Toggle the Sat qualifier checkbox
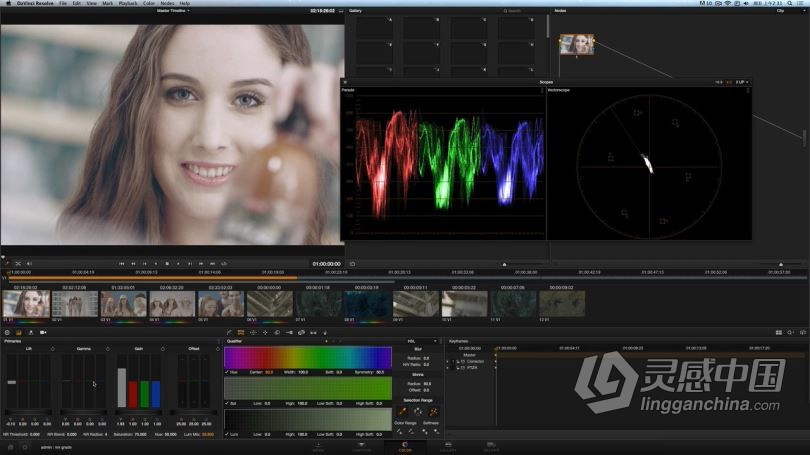 tap(227, 403)
